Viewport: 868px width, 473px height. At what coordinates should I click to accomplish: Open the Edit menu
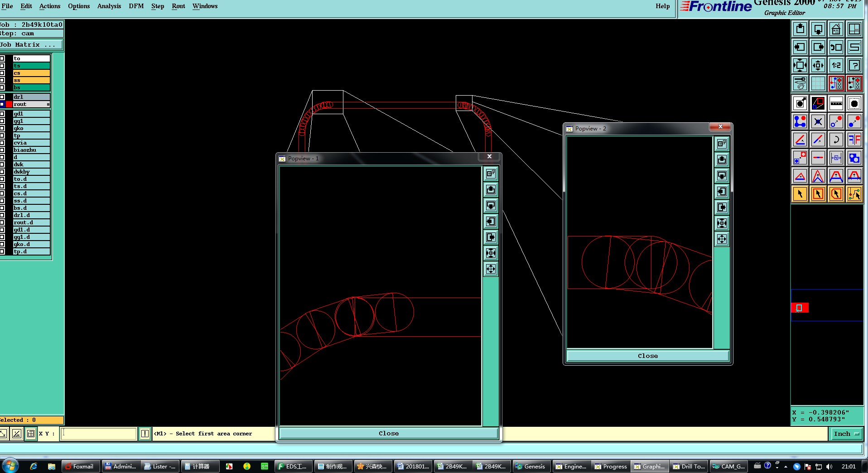pos(26,6)
